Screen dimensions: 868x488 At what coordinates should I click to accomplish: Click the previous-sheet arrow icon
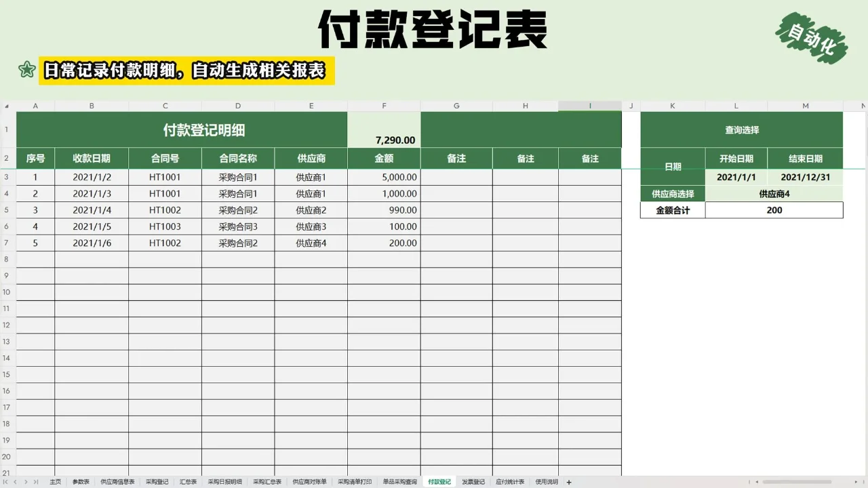click(17, 481)
